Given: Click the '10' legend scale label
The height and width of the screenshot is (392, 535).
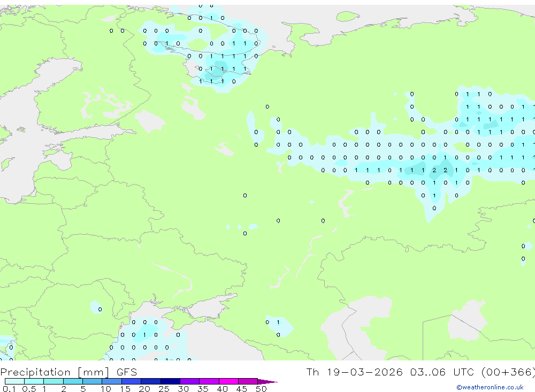Looking at the screenshot, I should pyautogui.click(x=106, y=389).
